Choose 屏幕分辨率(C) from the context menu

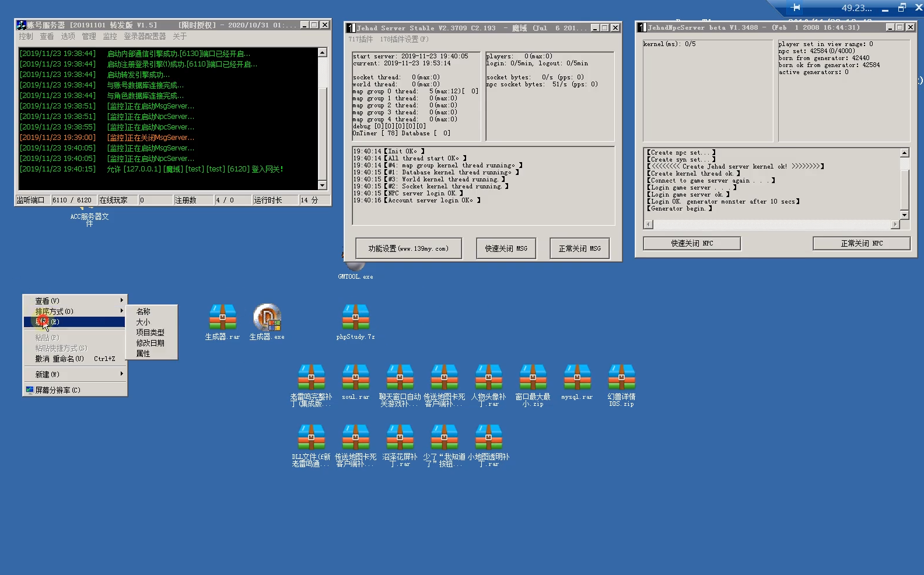click(x=57, y=390)
